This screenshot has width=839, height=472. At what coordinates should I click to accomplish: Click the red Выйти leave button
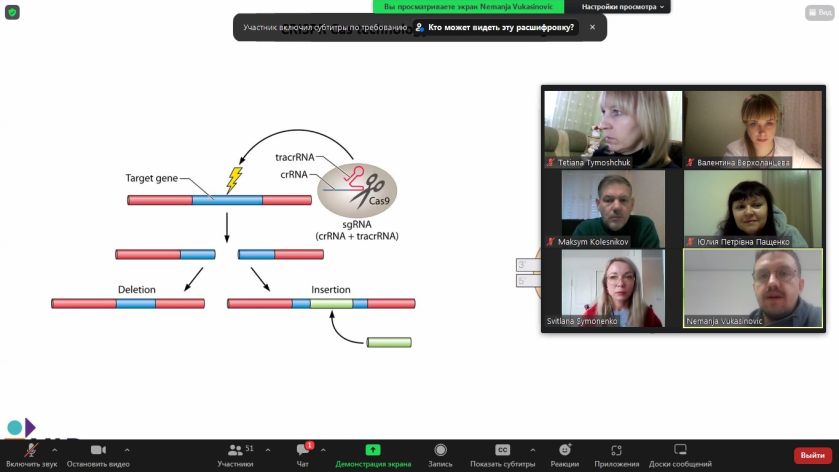pyautogui.click(x=812, y=455)
